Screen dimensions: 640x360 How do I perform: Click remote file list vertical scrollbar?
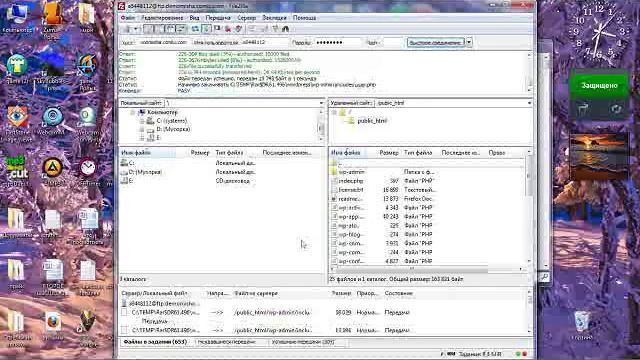pos(529,207)
